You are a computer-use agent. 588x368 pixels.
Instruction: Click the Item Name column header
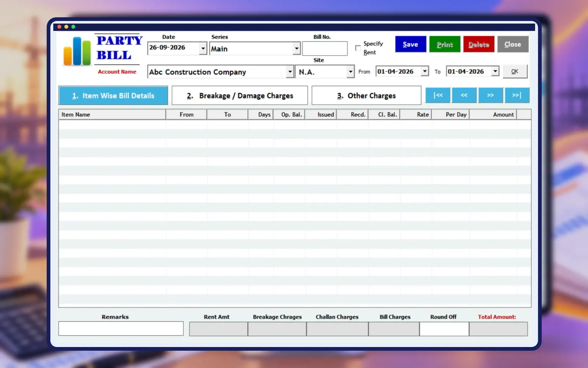tap(112, 114)
